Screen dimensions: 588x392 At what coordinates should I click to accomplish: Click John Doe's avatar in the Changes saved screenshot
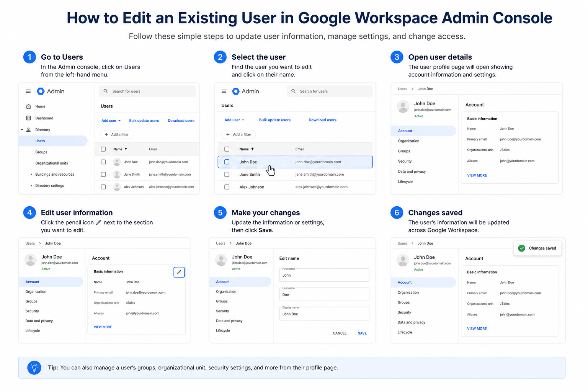(403, 260)
